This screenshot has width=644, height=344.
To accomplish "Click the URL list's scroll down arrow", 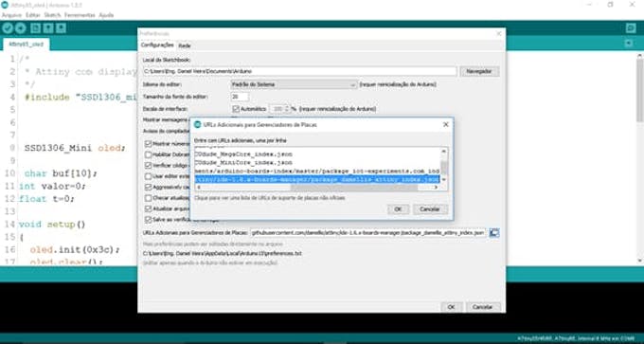I will click(x=443, y=180).
